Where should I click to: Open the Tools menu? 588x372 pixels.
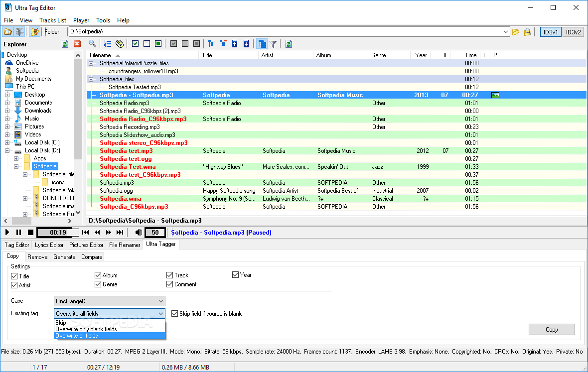pos(103,20)
